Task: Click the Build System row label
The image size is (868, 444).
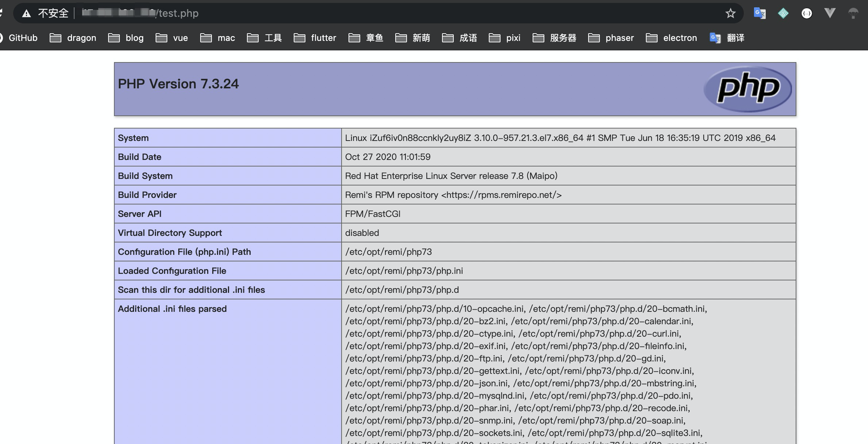Action: pos(145,176)
